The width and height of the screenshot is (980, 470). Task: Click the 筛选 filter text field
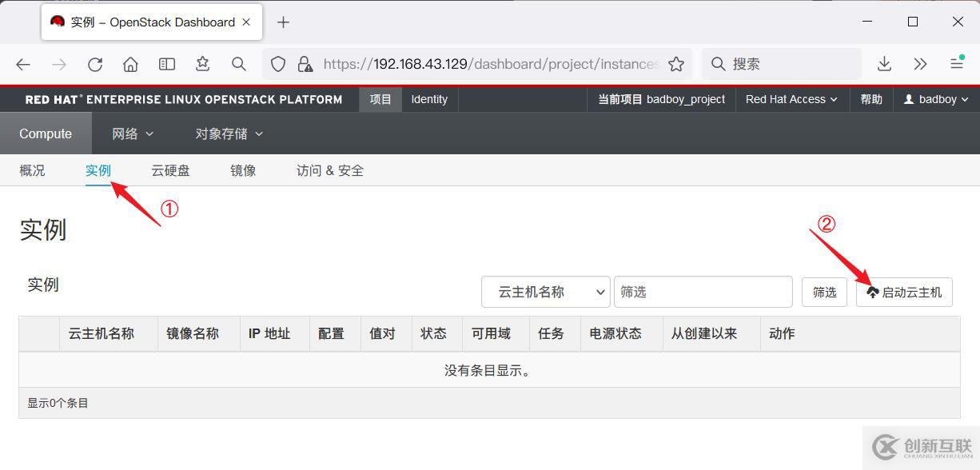pyautogui.click(x=703, y=292)
